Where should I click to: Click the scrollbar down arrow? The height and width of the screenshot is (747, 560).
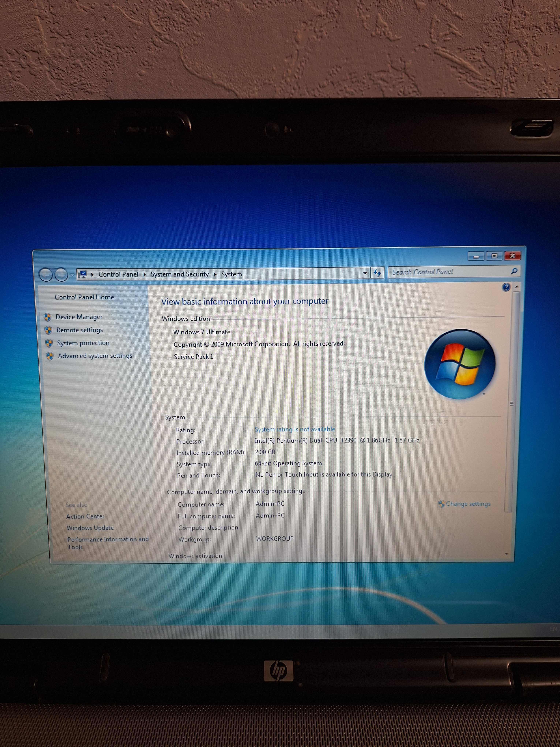click(506, 554)
